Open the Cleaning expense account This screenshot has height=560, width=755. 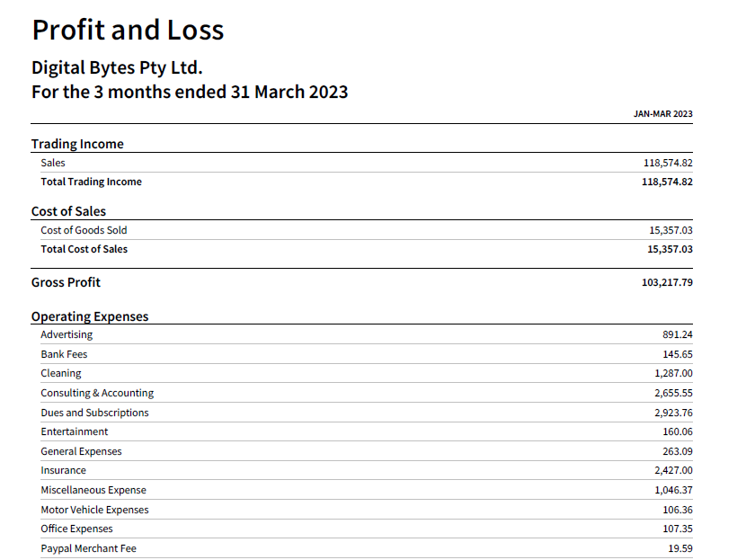[x=60, y=373]
